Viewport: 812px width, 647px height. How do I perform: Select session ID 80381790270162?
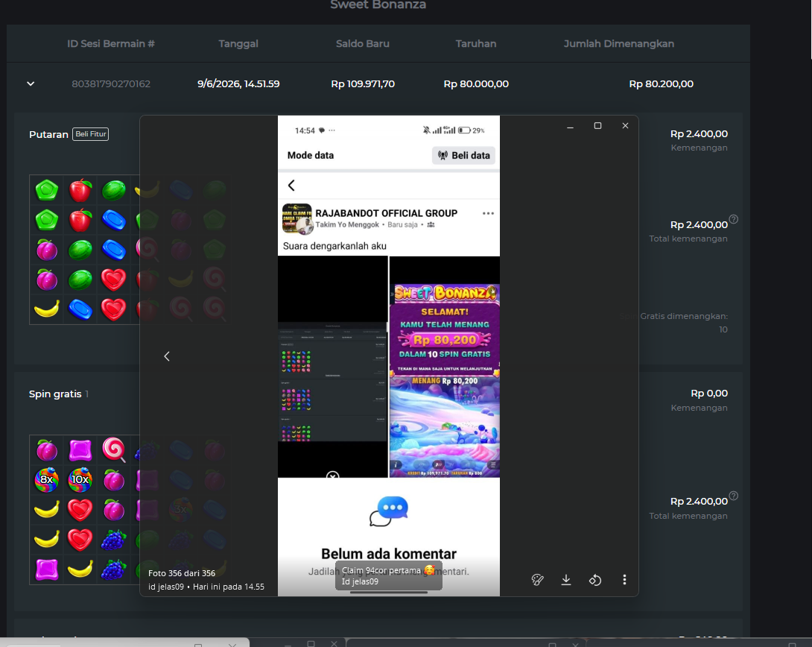click(111, 83)
